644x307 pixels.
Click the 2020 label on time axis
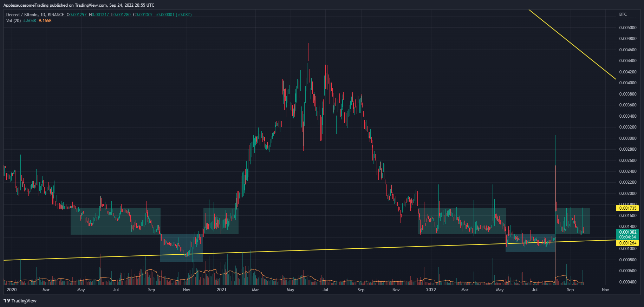tap(12, 290)
